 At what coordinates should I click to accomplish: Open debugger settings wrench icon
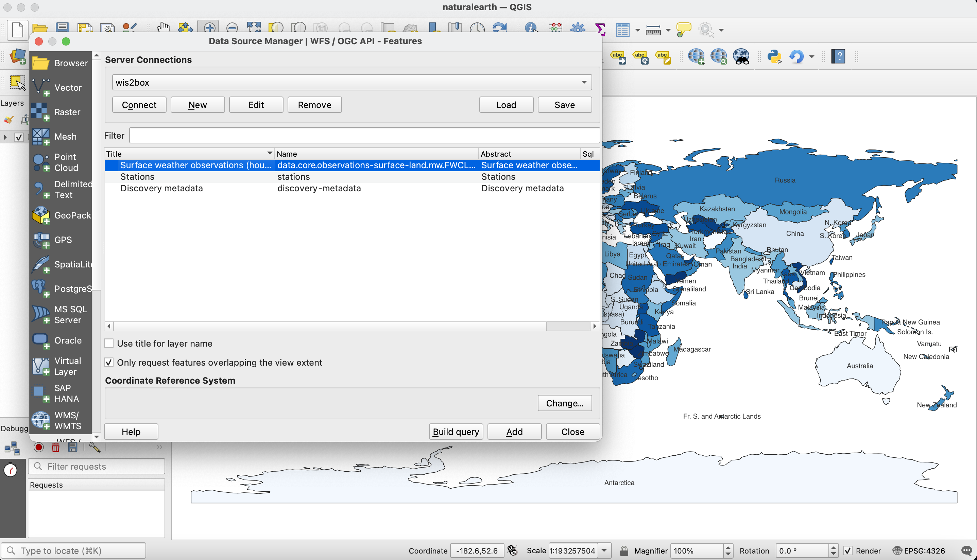coord(94,447)
